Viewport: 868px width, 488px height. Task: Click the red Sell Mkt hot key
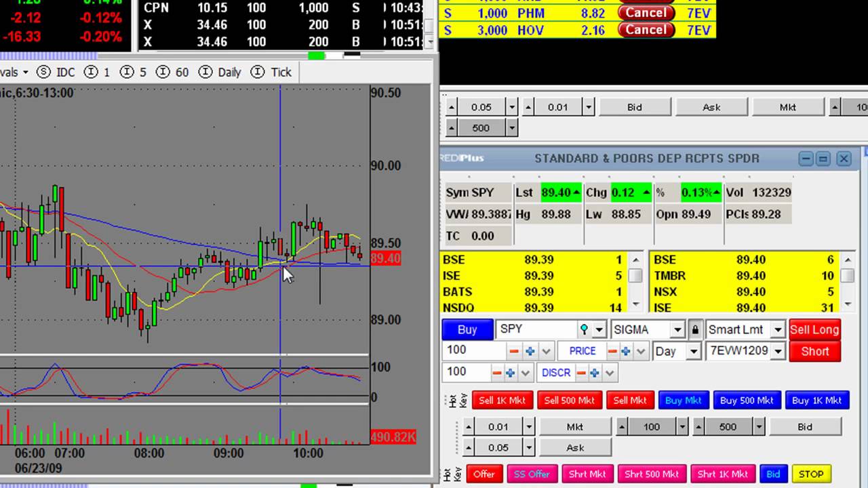[x=629, y=400]
